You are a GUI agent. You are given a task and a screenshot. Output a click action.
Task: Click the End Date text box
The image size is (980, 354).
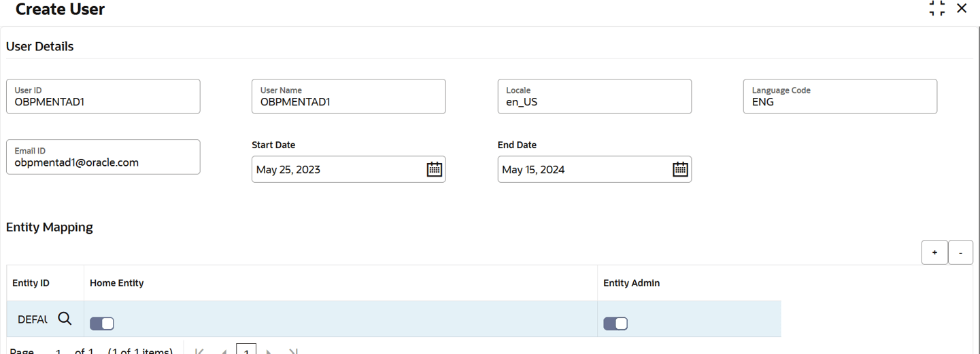click(583, 169)
